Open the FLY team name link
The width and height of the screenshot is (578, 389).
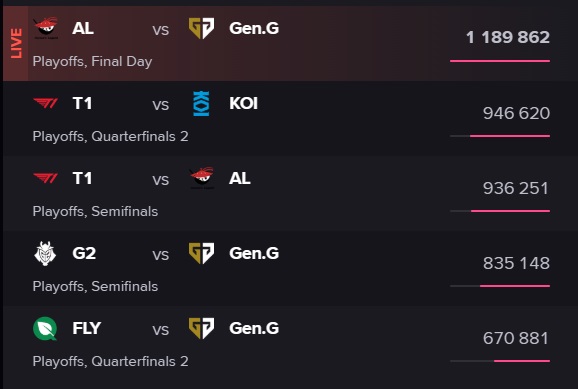click(x=87, y=328)
